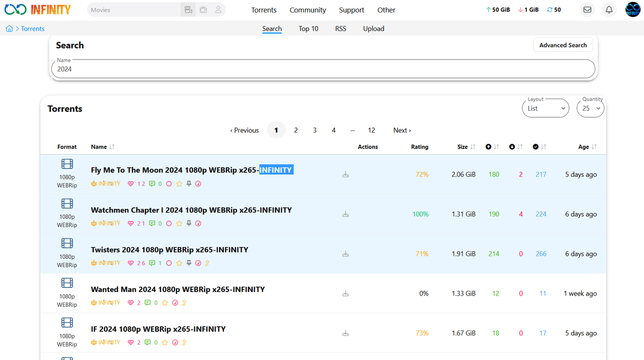Open the Support top menu
The image size is (644, 360).
(x=352, y=10)
